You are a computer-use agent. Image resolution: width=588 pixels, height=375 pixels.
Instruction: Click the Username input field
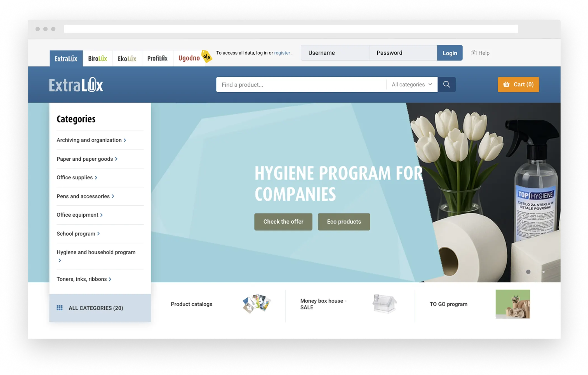click(335, 53)
